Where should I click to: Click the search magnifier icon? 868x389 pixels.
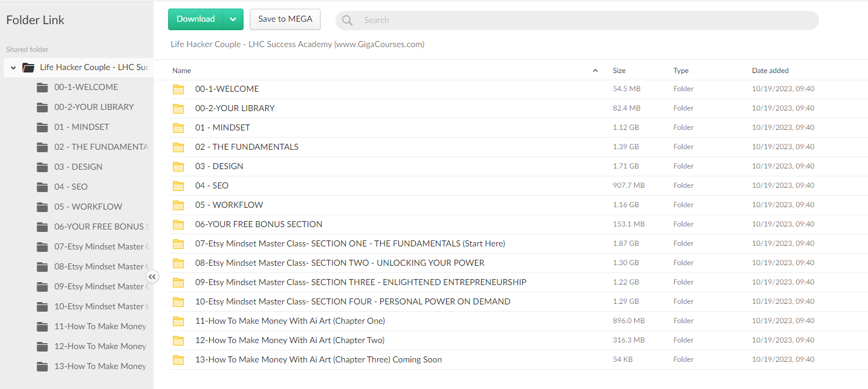pos(347,20)
